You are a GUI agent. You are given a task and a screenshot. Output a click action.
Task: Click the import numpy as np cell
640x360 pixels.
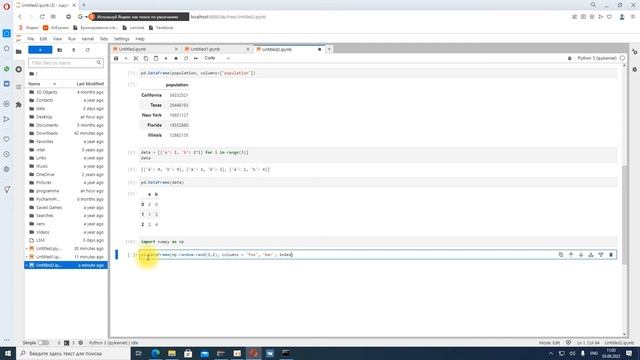coord(378,242)
